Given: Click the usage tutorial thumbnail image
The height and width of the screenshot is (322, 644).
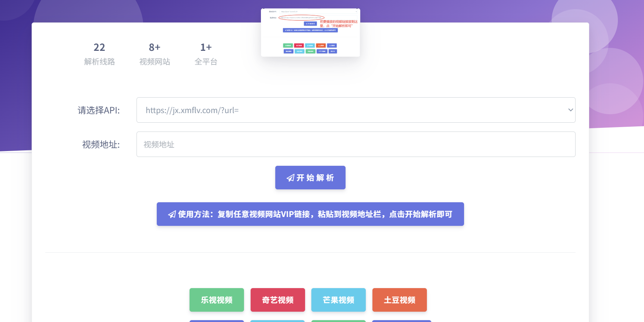Looking at the screenshot, I should 310,32.
